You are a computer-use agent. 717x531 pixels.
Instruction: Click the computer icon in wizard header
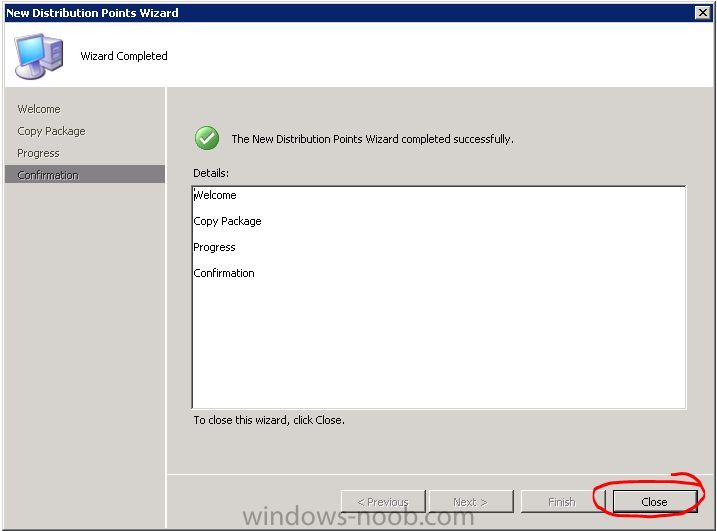pyautogui.click(x=39, y=56)
